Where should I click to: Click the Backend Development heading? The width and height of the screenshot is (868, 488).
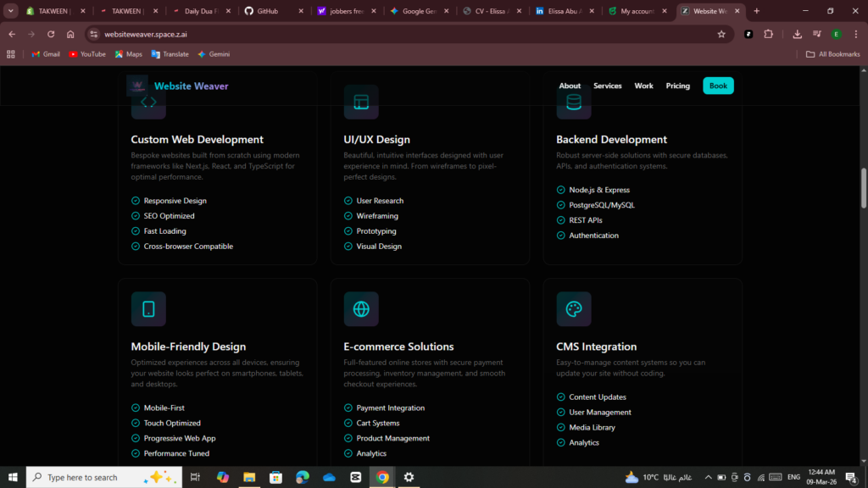(611, 140)
